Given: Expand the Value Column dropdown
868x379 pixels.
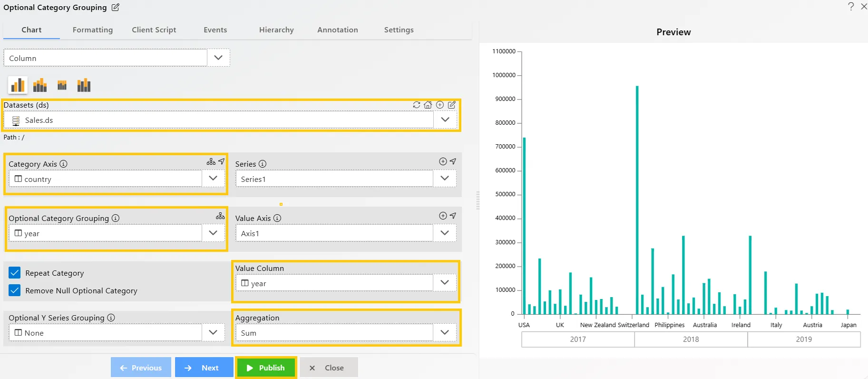Looking at the screenshot, I should pos(445,282).
